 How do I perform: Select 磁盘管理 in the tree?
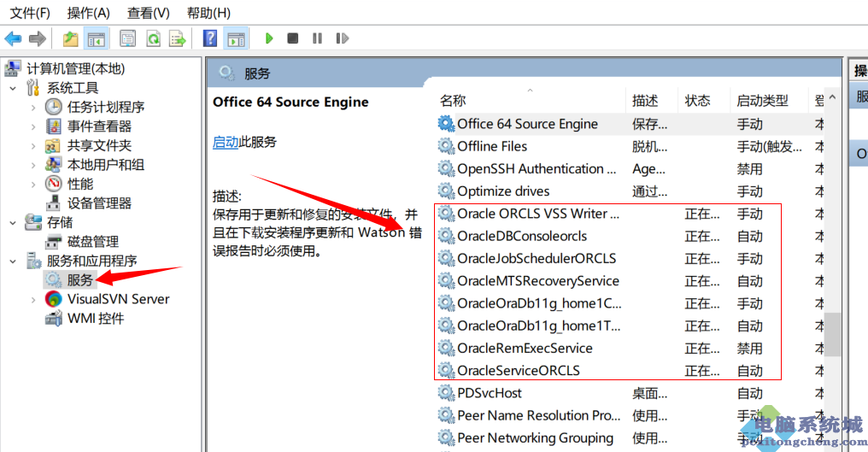93,242
